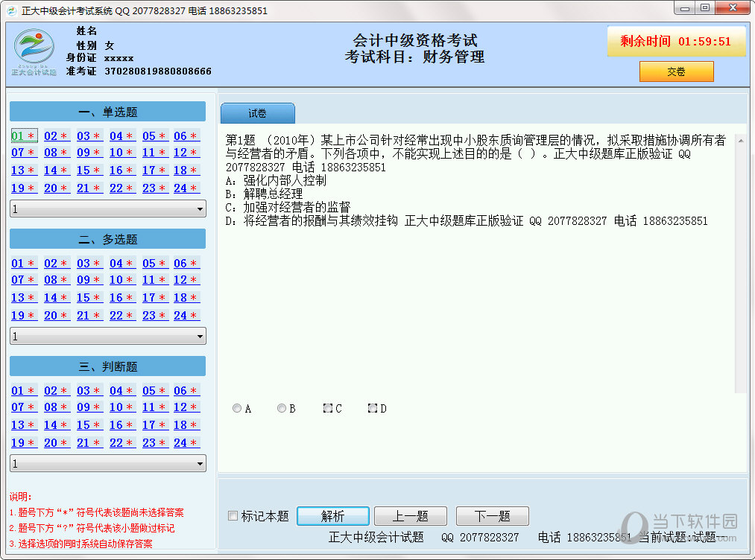Open multiple-choice question 21

(x=89, y=315)
